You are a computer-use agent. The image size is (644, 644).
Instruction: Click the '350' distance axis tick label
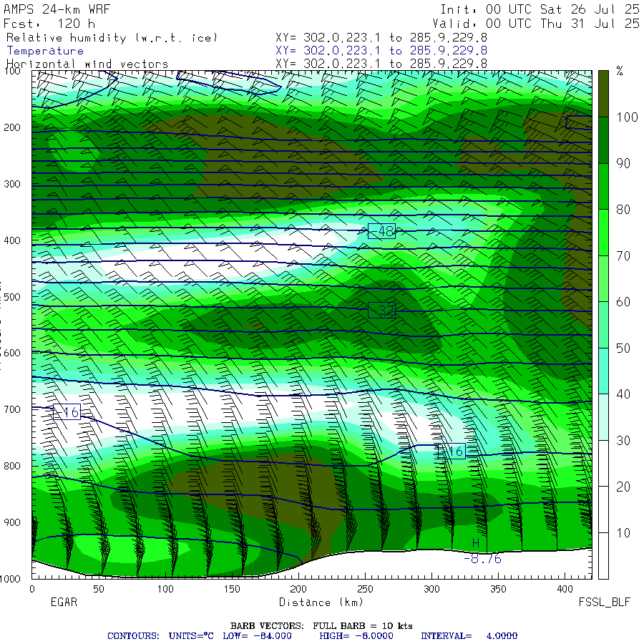point(498,590)
